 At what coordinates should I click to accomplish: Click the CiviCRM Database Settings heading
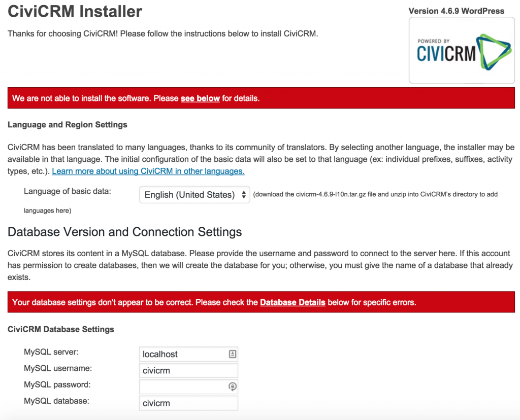pyautogui.click(x=60, y=329)
